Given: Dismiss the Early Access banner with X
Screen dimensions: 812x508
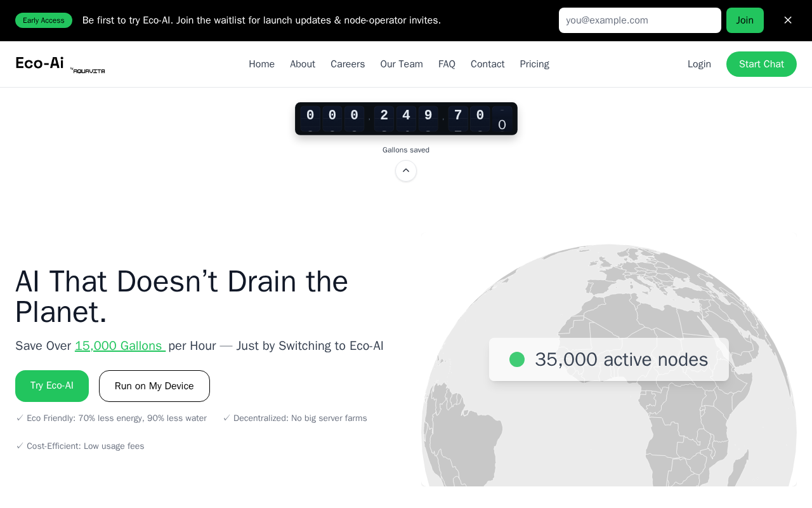Looking at the screenshot, I should [x=788, y=20].
